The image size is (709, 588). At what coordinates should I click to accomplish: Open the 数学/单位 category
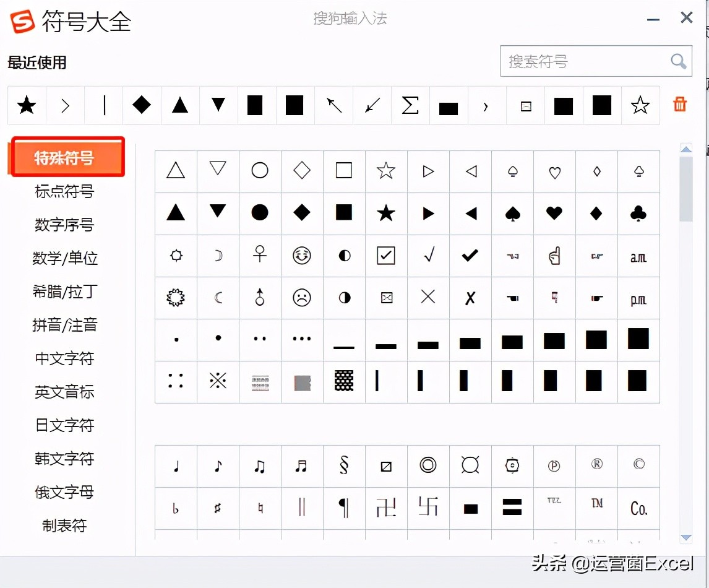[x=64, y=259]
